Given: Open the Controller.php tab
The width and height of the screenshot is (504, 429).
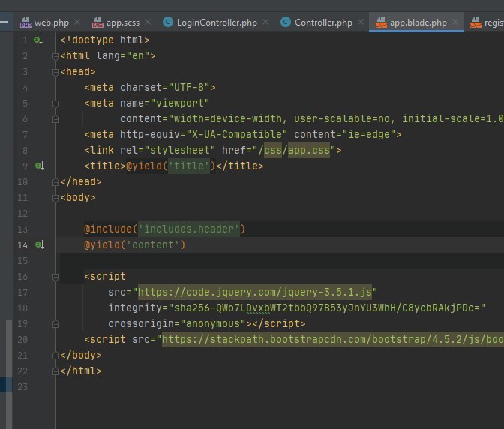Looking at the screenshot, I should tap(323, 22).
